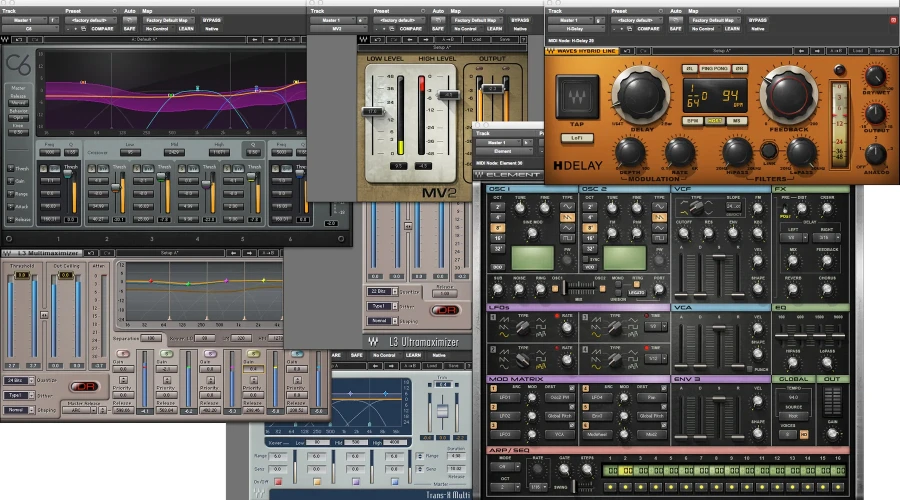900x500 pixels.
Task: Click the MV2 LOW LEVEL fader handle
Action: coord(372,111)
